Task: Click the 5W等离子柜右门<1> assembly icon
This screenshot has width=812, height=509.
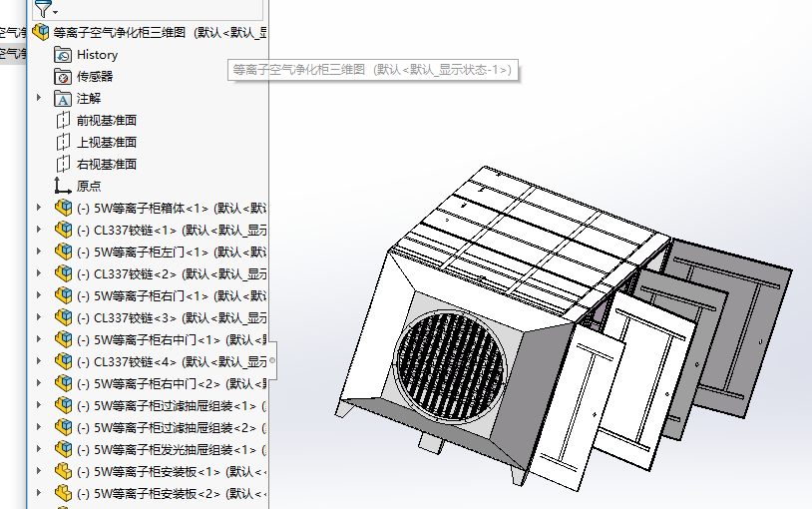Action: [x=63, y=295]
